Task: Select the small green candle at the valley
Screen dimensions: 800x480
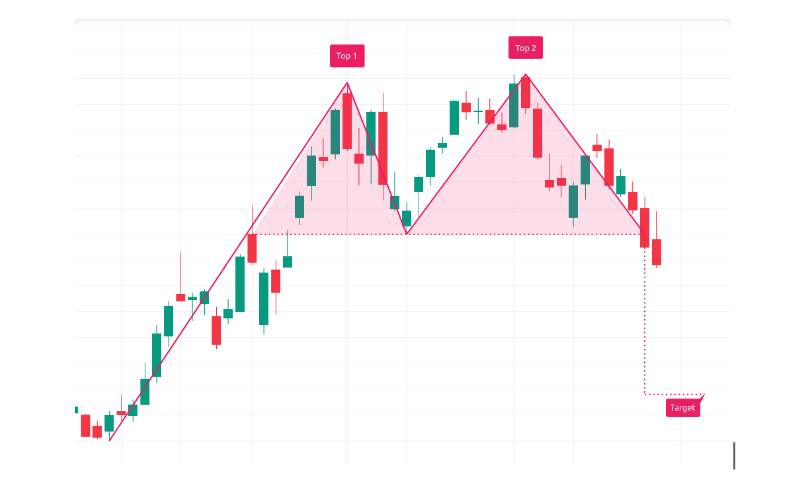Action: (406, 218)
